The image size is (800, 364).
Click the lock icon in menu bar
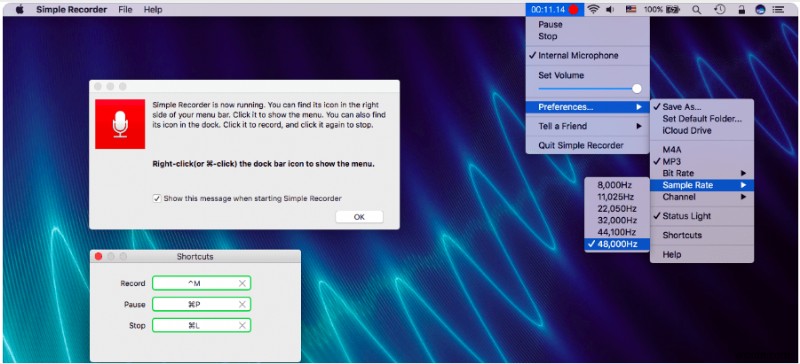742,10
